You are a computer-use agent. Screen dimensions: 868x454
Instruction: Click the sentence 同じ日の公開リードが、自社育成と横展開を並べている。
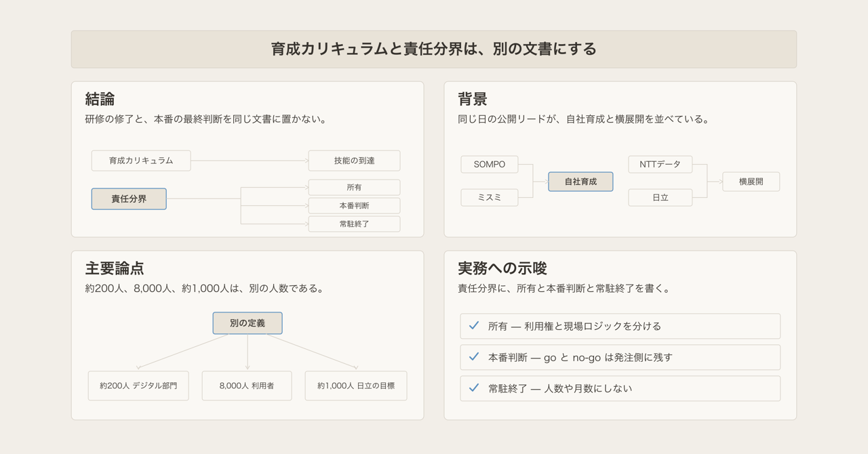coord(585,119)
